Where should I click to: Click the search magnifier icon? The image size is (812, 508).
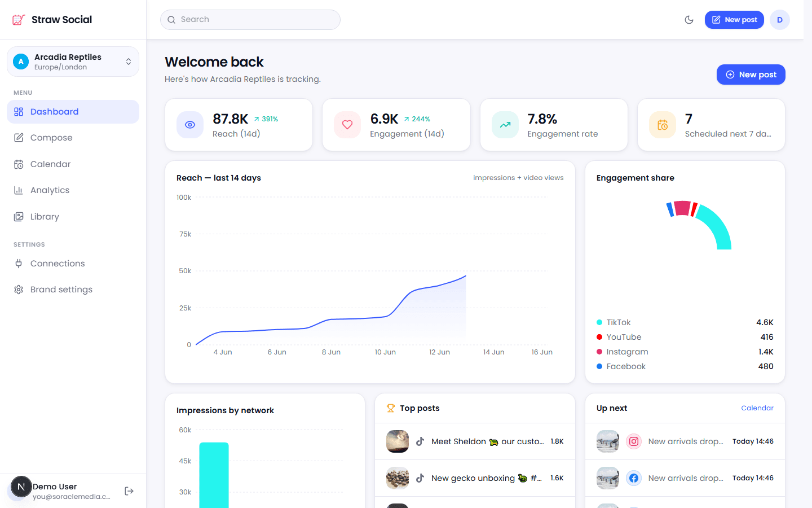tap(171, 20)
